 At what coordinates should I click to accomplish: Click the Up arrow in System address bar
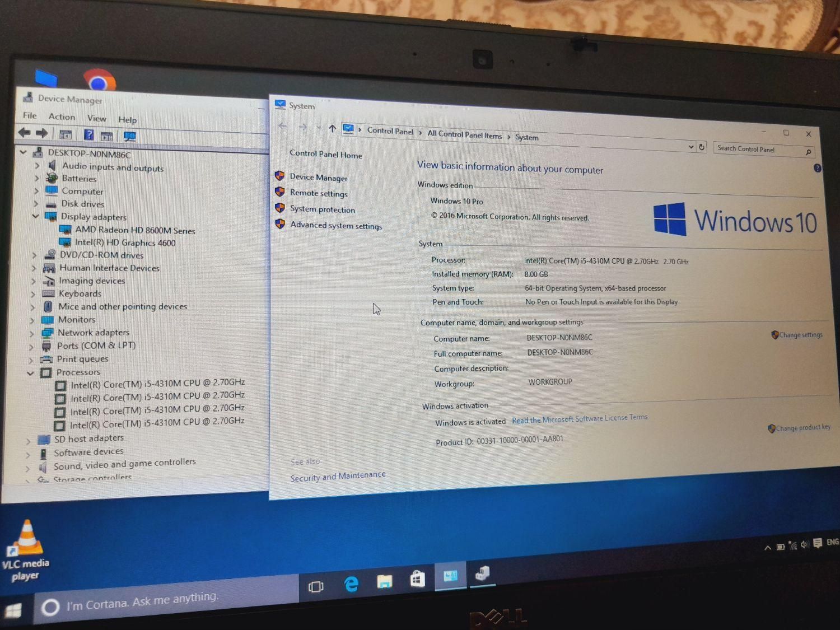(x=332, y=128)
